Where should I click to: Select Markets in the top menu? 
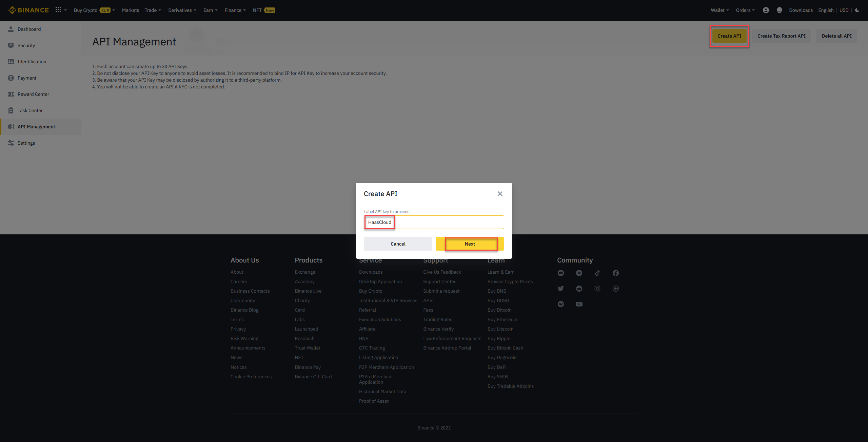tap(130, 10)
